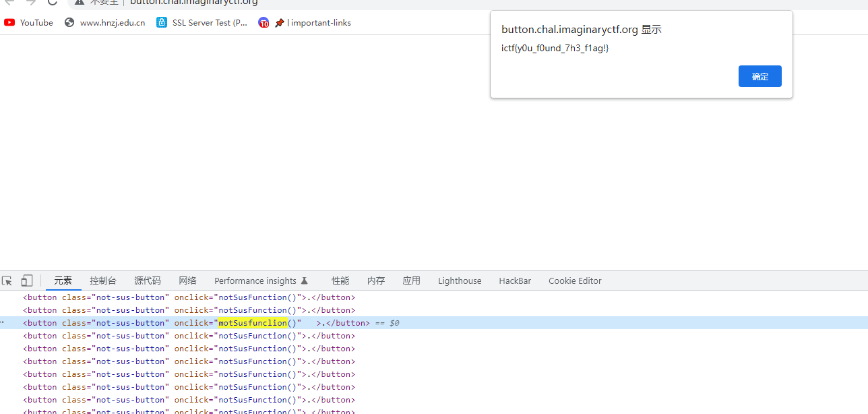Open the 性能 tab
Screen dimensions: 868x414
tap(340, 280)
